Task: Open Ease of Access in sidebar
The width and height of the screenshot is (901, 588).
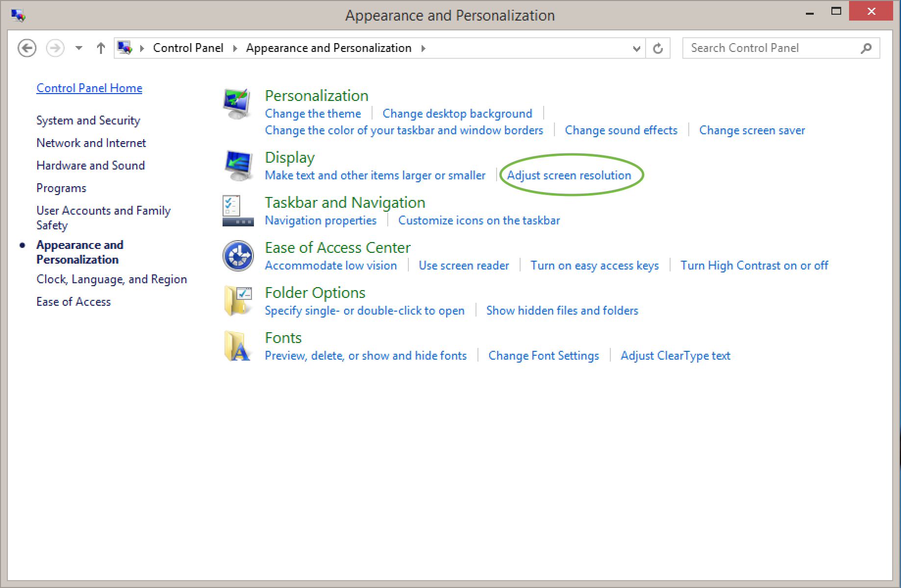Action: click(74, 302)
